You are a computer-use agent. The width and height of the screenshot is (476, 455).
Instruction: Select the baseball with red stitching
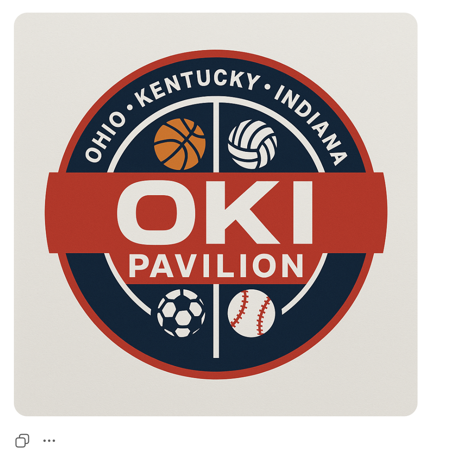(251, 313)
